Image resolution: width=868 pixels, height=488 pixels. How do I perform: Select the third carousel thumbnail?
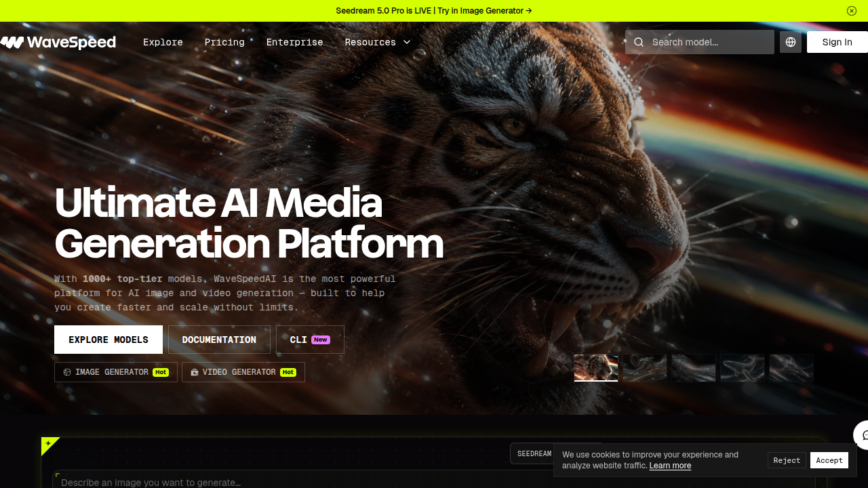[x=694, y=368]
